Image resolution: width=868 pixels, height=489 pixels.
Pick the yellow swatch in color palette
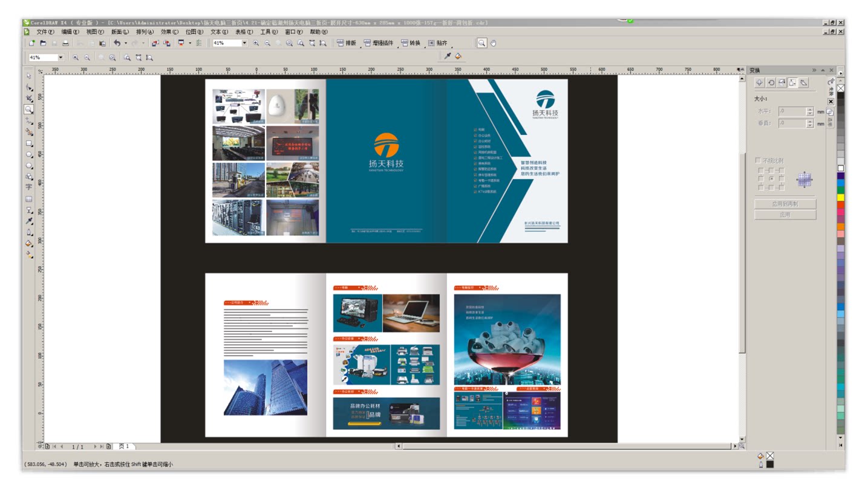[x=841, y=198]
